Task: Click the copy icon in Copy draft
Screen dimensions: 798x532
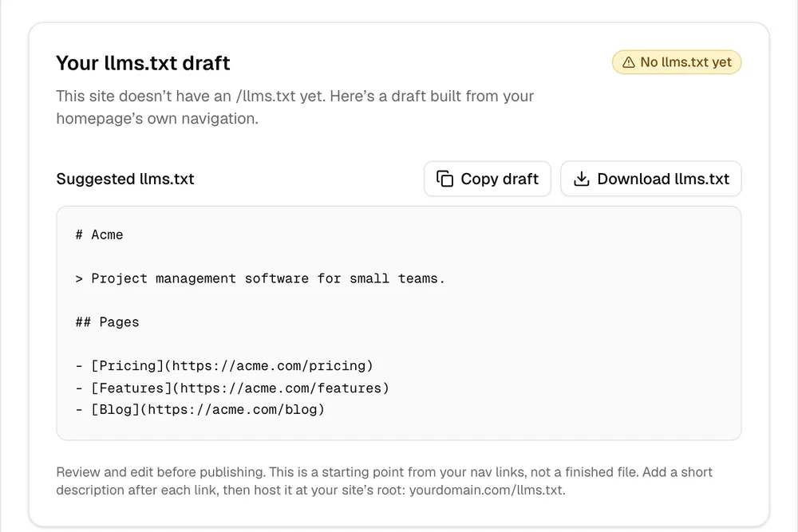Action: pyautogui.click(x=444, y=179)
